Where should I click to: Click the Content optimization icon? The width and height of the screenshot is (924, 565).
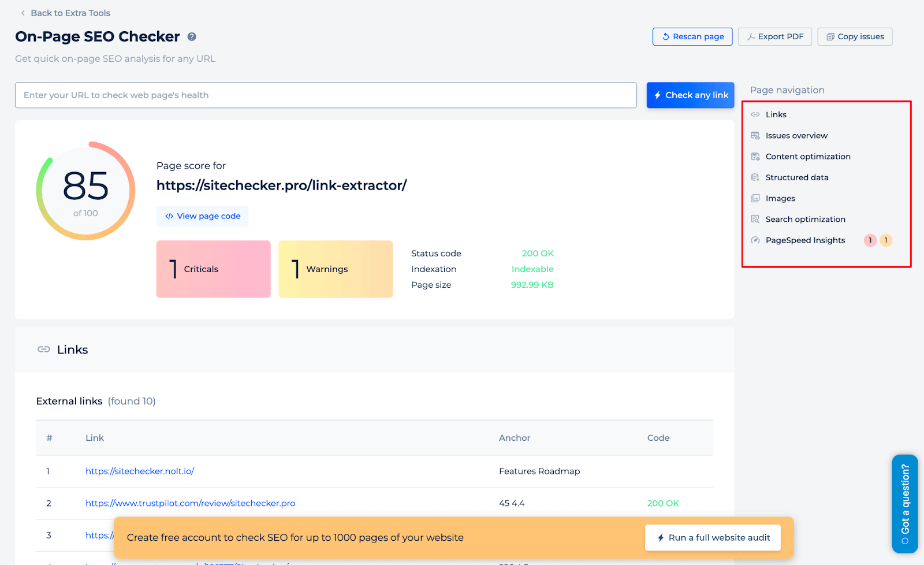[755, 157]
